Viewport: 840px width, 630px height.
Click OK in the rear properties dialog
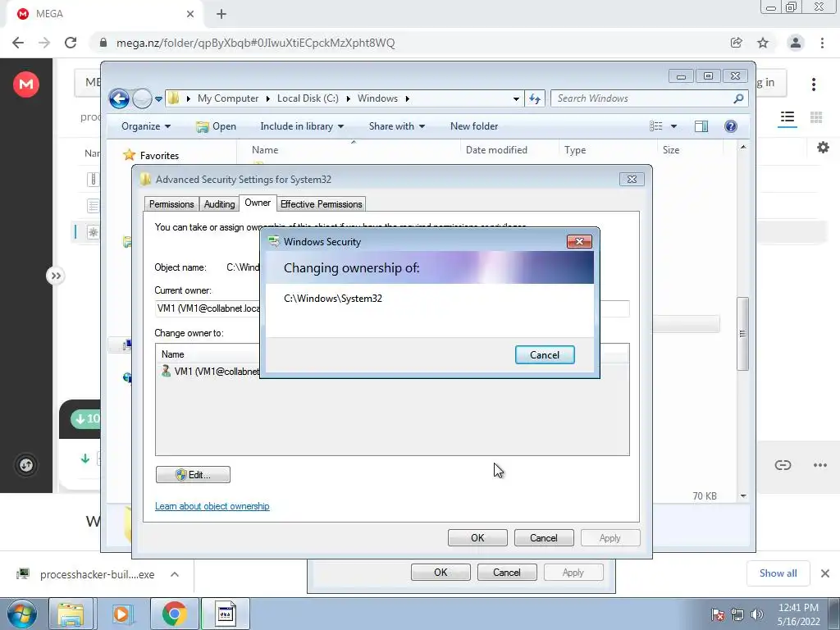click(441, 572)
